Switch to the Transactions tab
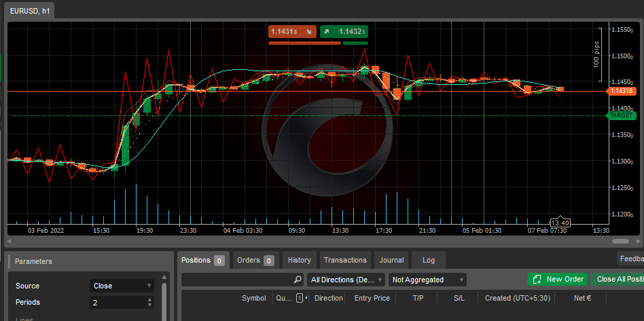 click(x=345, y=260)
